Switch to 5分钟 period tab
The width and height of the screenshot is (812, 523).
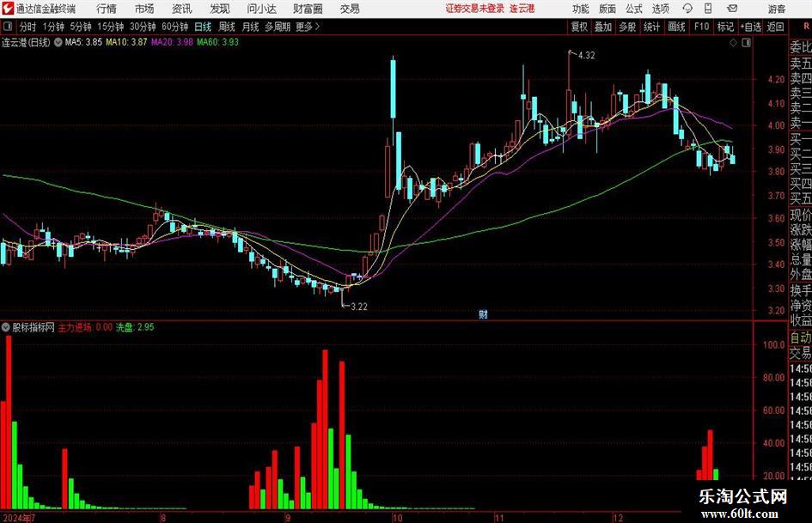[x=80, y=27]
